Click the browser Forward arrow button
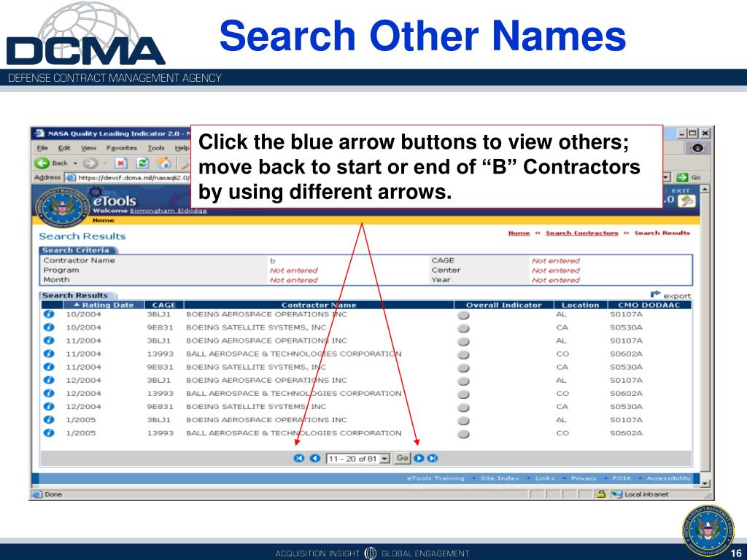Viewport: 747px width, 560px height. [x=90, y=163]
